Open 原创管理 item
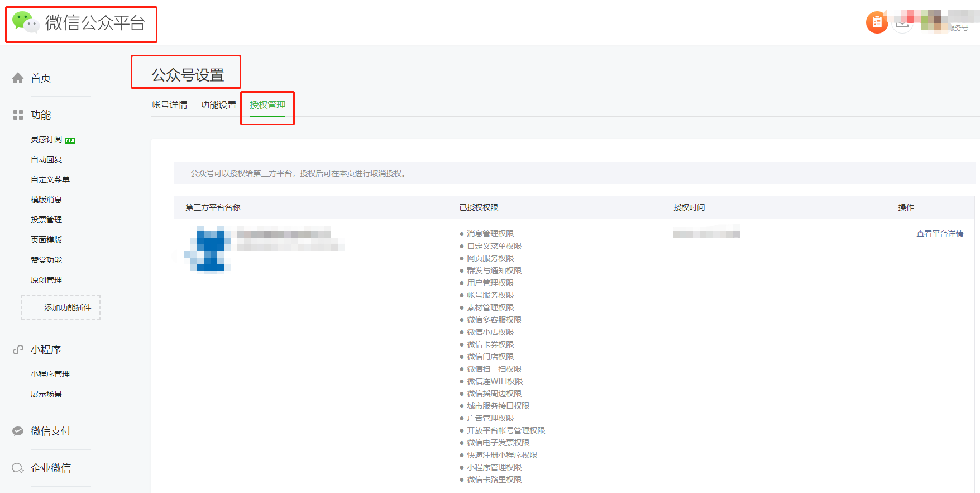The width and height of the screenshot is (980, 493). (x=46, y=280)
